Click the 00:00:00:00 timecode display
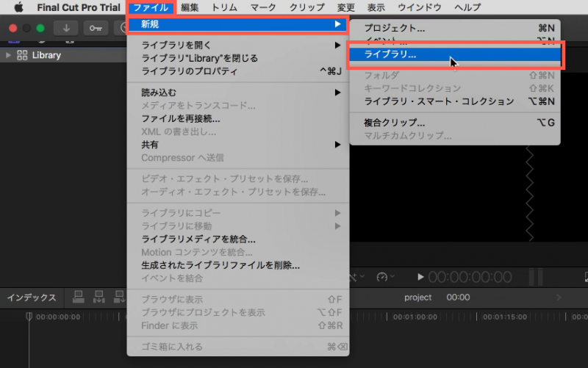Viewport: 588px width, 368px height. click(x=470, y=277)
